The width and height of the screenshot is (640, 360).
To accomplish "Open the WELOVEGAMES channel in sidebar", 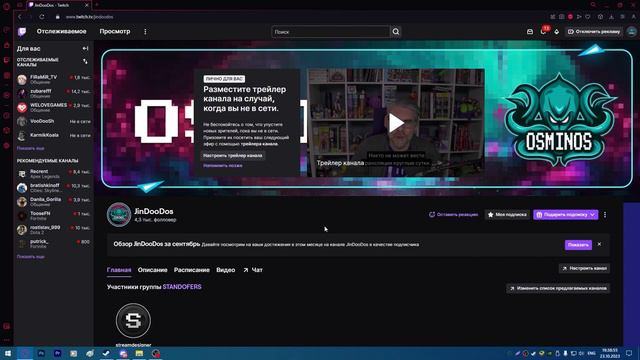I will (53, 107).
